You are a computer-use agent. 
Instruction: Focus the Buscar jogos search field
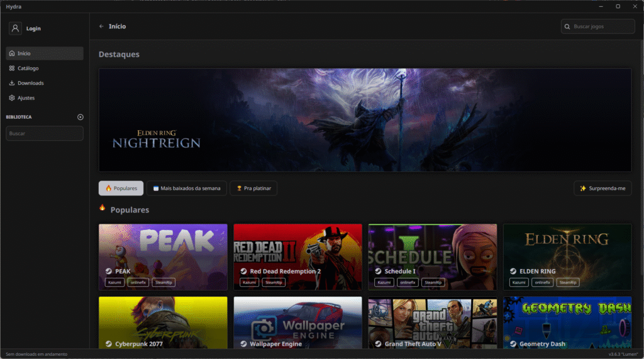pyautogui.click(x=598, y=26)
